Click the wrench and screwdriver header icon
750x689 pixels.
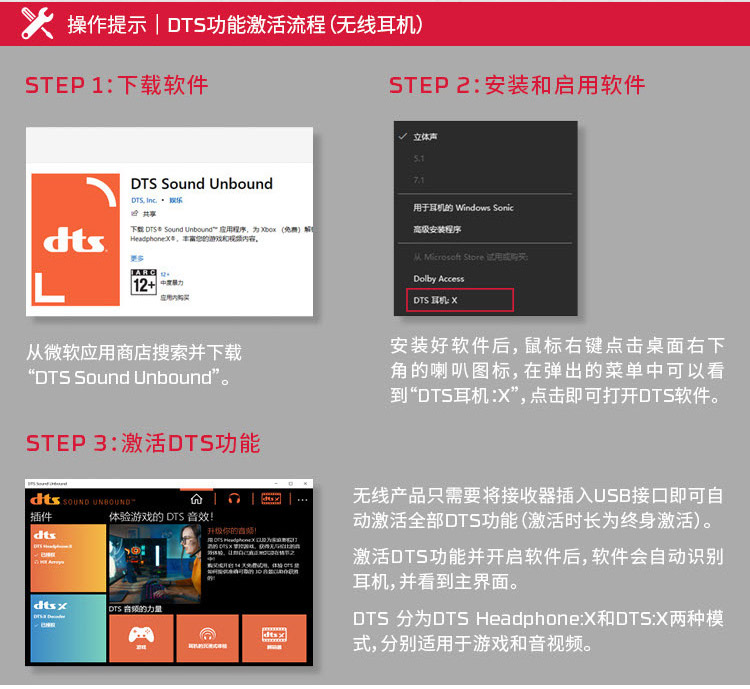[x=37, y=23]
